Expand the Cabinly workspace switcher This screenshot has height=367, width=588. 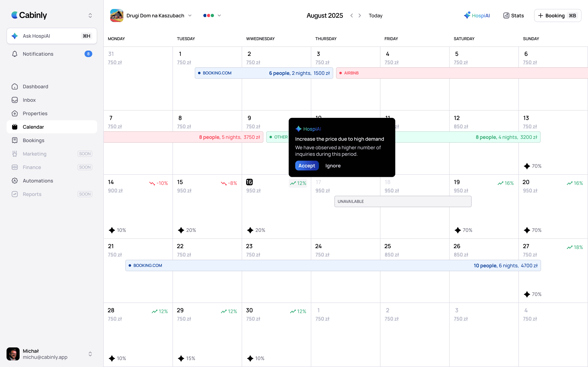(90, 15)
